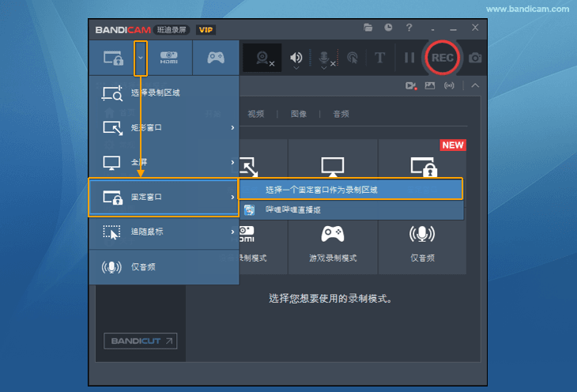Click the rectangle-with-magnifier select area icon
577x392 pixels.
[x=112, y=93]
